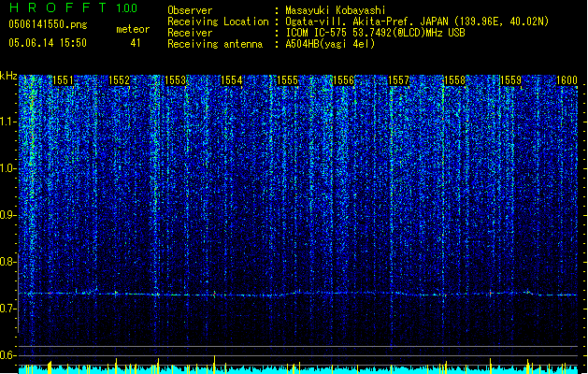Image resolution: width=588 pixels, height=374 pixels.
Task: Click the 1.1 kHz axis tick label
Action: coord(8,122)
